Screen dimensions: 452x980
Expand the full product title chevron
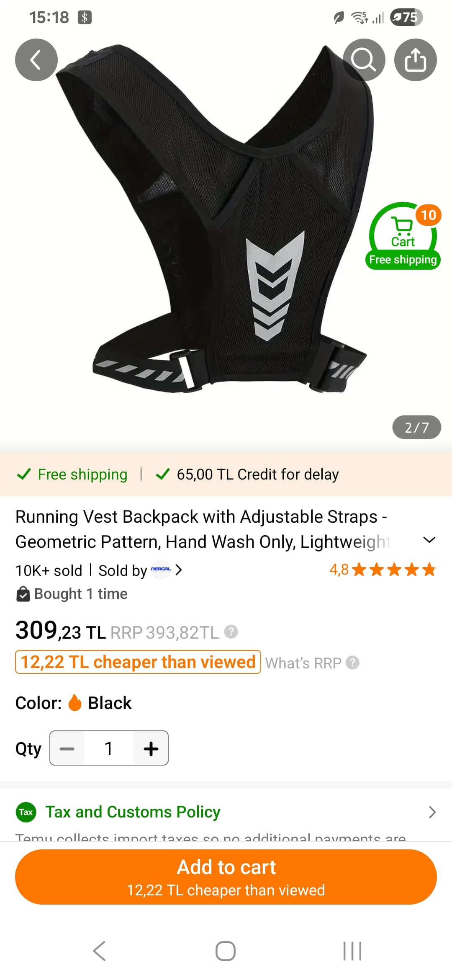pos(429,540)
